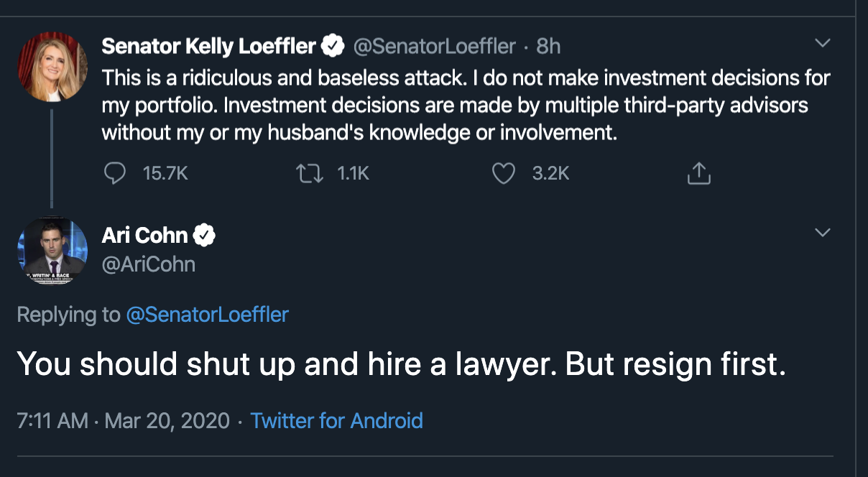
Task: Click the 15.7K reply count
Action: 165,173
